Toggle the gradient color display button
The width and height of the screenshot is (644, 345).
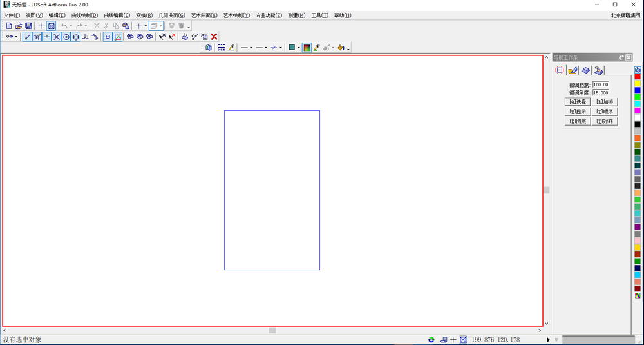(307, 48)
